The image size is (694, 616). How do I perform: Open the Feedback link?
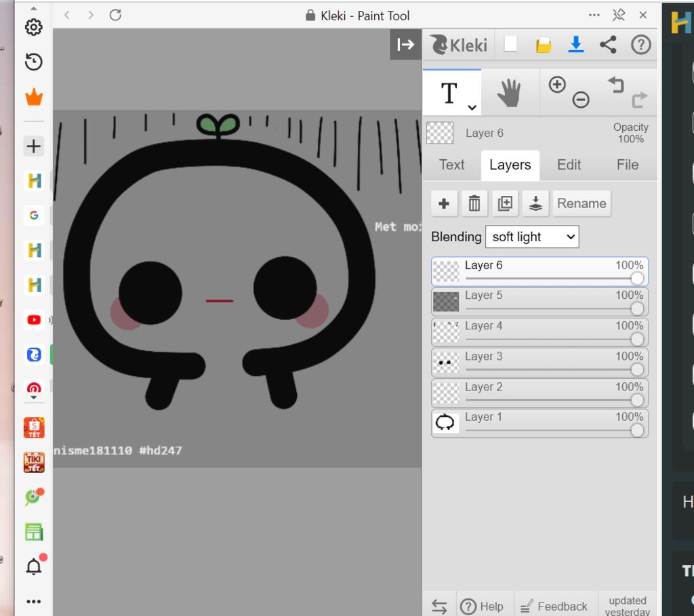point(554,606)
